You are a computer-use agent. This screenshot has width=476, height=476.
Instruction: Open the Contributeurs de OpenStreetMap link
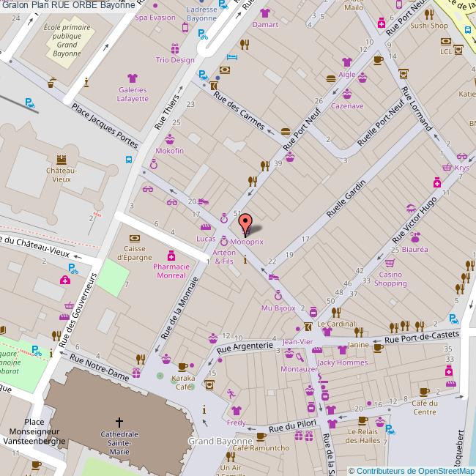(x=414, y=471)
